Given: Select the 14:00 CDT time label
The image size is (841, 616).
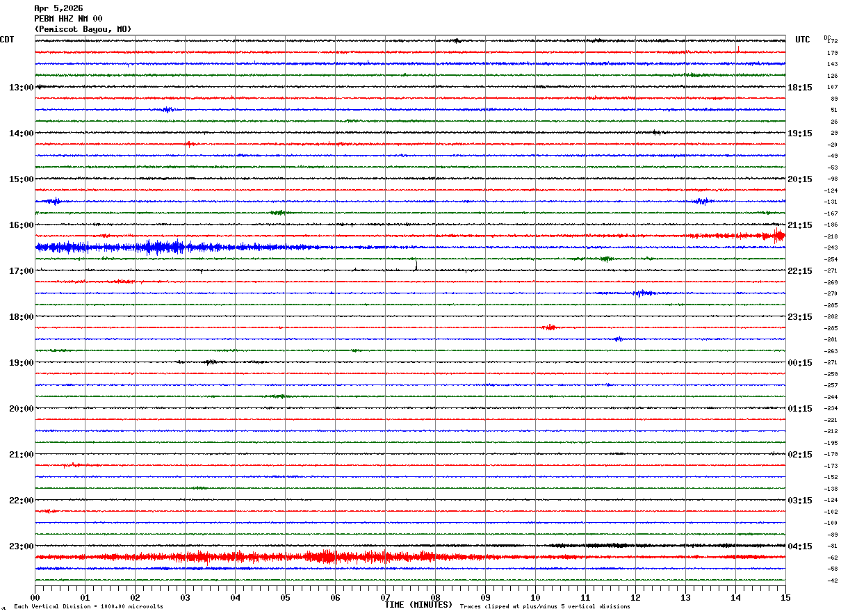Looking at the screenshot, I should 22,133.
